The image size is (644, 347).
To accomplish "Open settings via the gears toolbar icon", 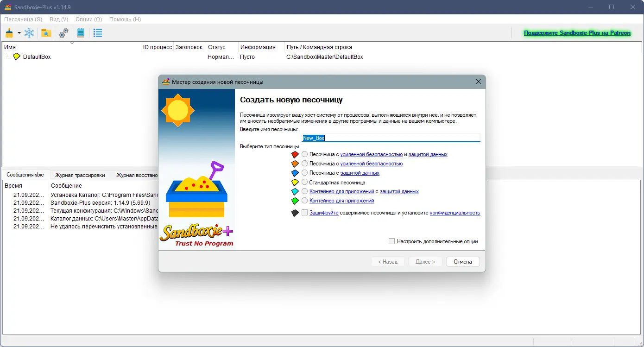I will [x=63, y=33].
